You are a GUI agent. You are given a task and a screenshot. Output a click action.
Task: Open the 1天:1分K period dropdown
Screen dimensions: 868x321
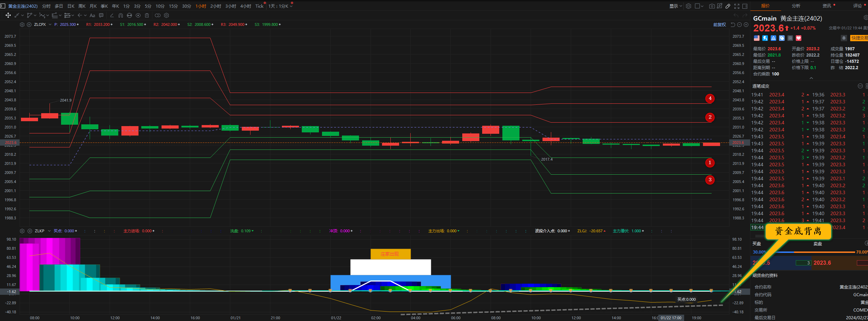click(x=280, y=6)
